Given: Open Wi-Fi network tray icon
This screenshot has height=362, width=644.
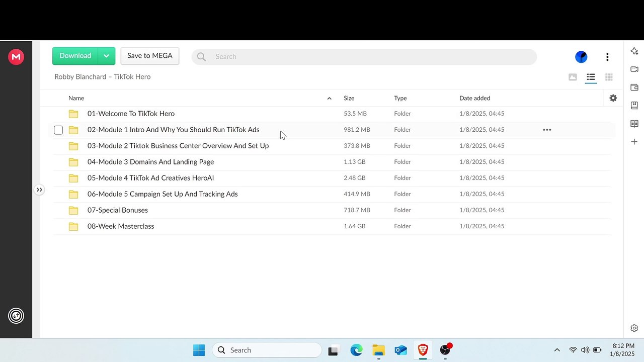Looking at the screenshot, I should click(x=573, y=350).
